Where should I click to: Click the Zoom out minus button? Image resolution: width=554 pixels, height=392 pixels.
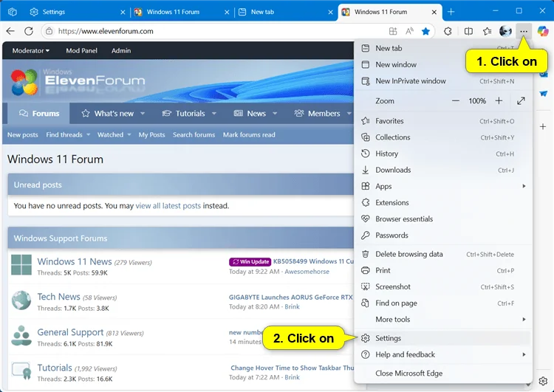click(456, 101)
